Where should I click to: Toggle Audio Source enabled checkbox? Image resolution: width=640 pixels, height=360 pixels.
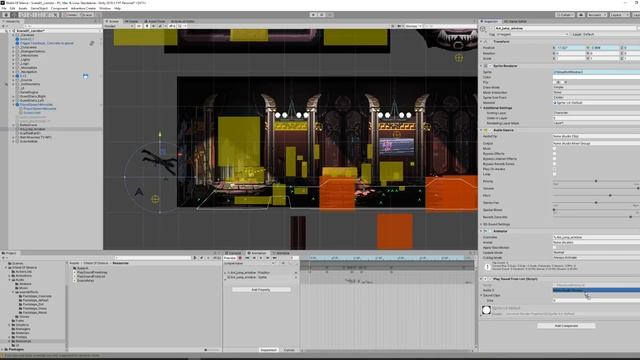(x=490, y=130)
